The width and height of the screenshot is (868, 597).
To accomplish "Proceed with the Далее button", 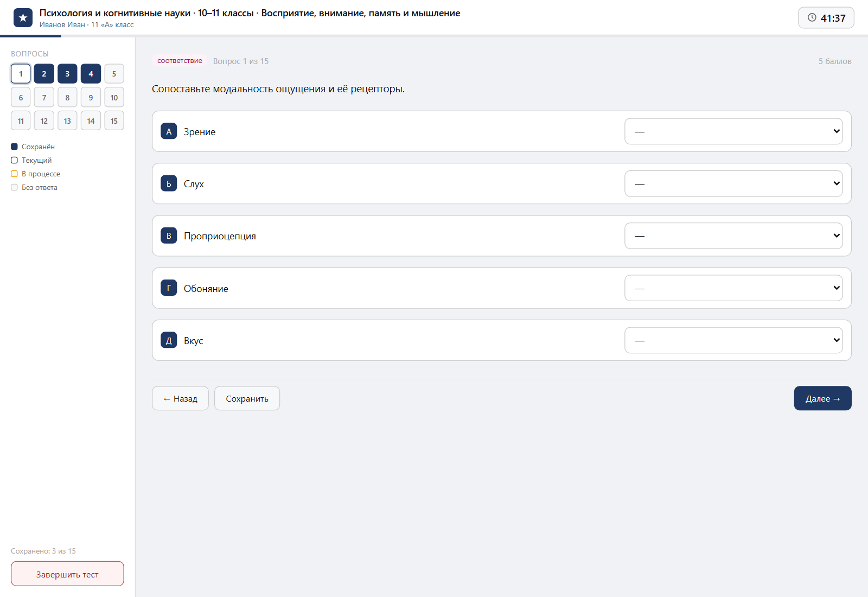I will pyautogui.click(x=822, y=398).
